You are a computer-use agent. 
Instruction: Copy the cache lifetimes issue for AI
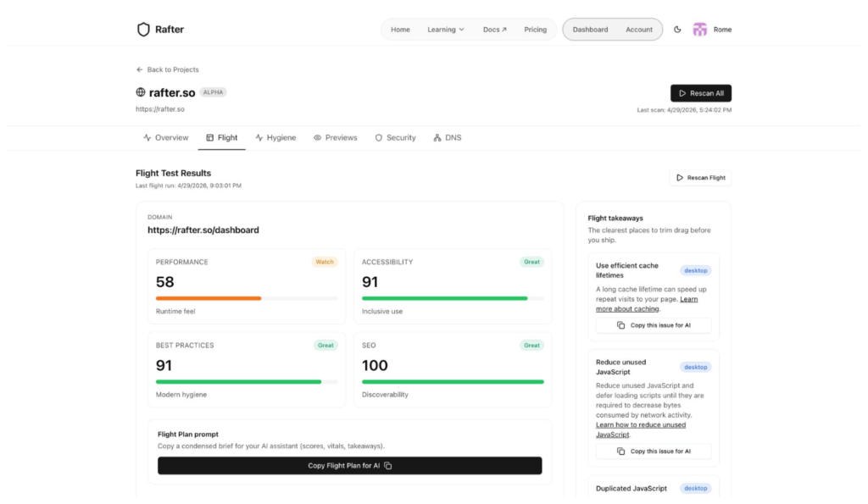[x=654, y=325]
